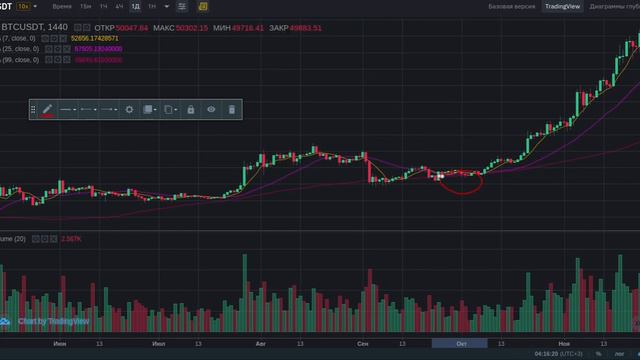Remove Volume (20) indicator

(53, 239)
